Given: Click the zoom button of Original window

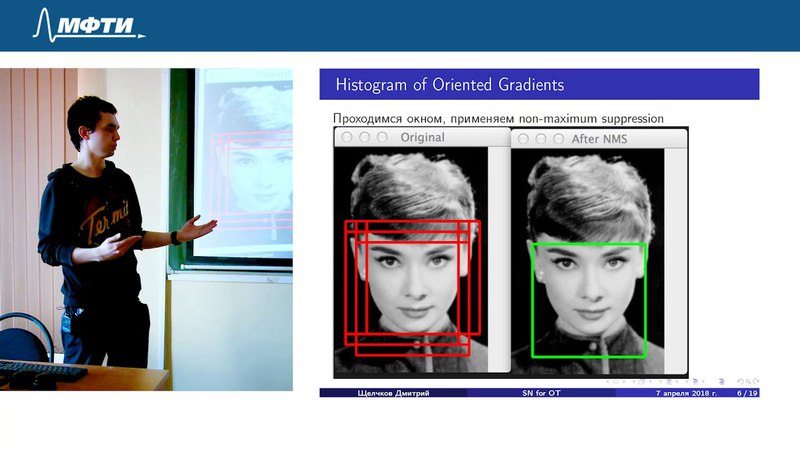Looking at the screenshot, I should coord(382,137).
